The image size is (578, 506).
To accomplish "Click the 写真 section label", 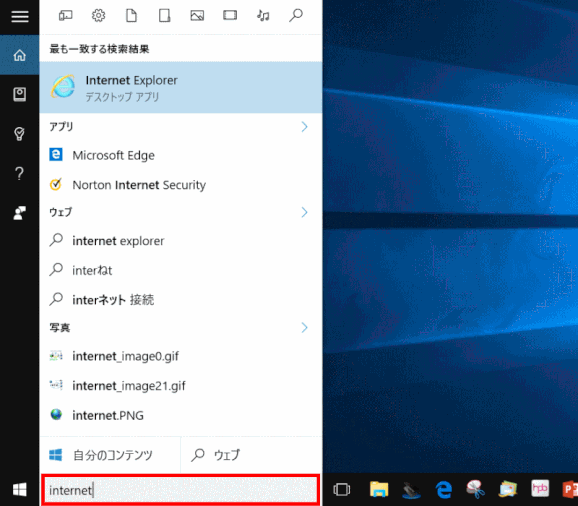I will pos(60,328).
